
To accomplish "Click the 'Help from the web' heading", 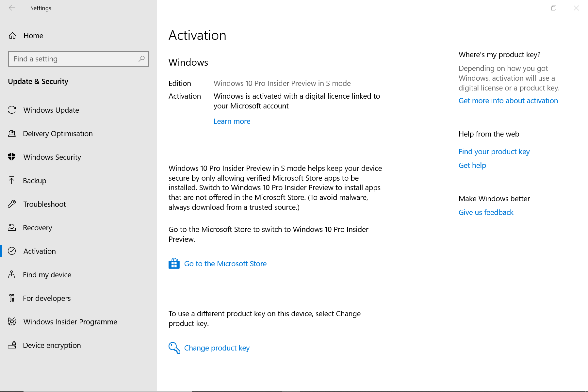I will coord(489,134).
